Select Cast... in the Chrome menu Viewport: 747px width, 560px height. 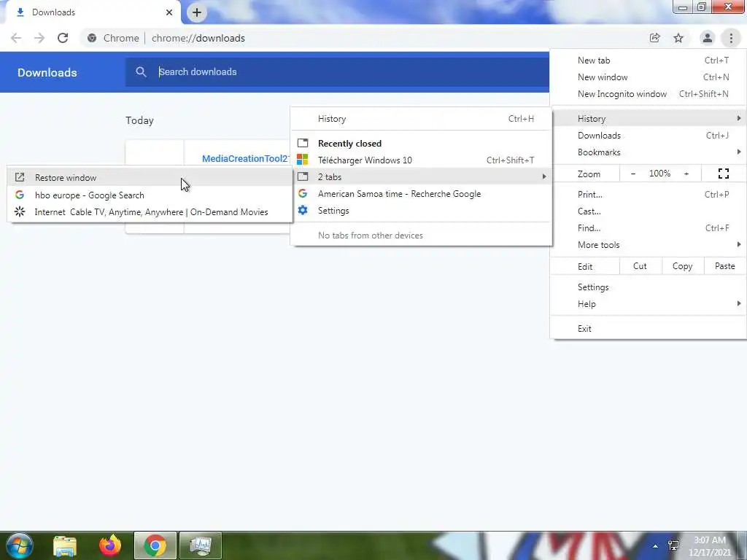tap(648, 211)
